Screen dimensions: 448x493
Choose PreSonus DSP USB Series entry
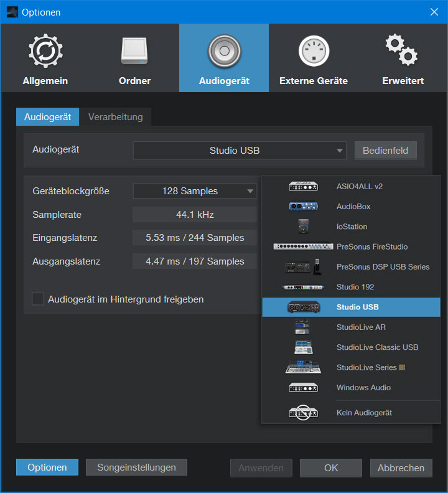point(351,266)
